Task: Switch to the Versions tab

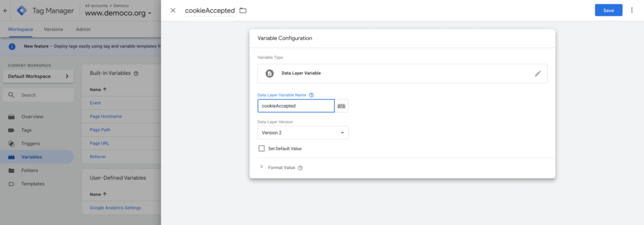Action: 53,29
